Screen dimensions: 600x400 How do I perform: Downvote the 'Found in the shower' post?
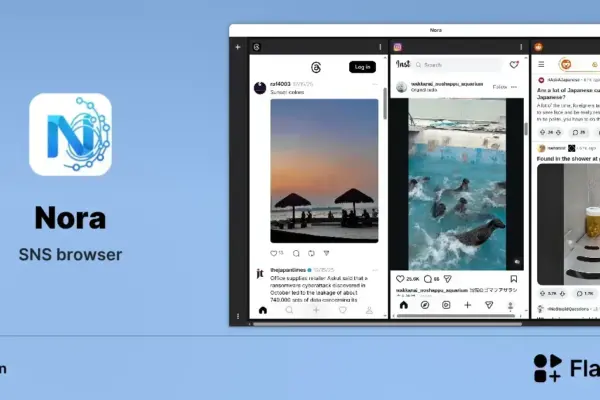562,294
